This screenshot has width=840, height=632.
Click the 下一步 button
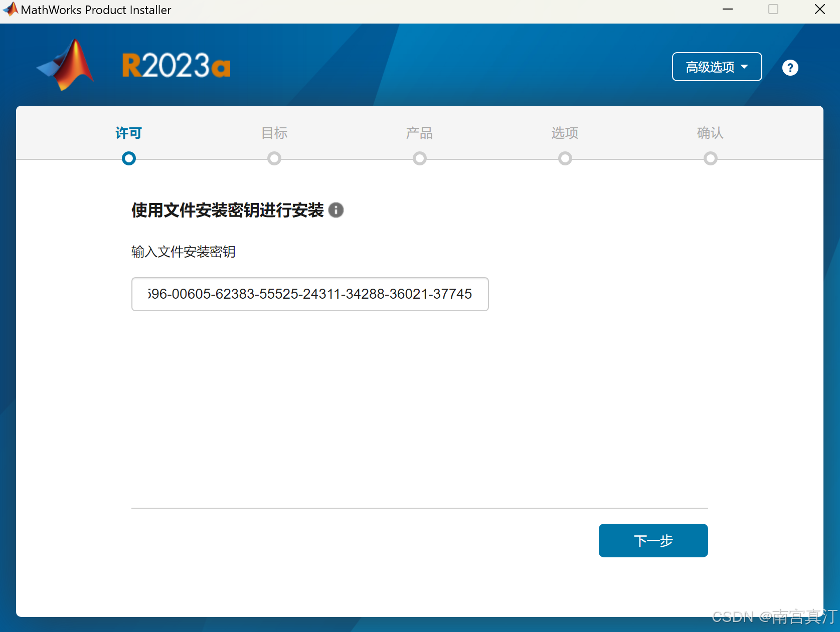(x=653, y=540)
